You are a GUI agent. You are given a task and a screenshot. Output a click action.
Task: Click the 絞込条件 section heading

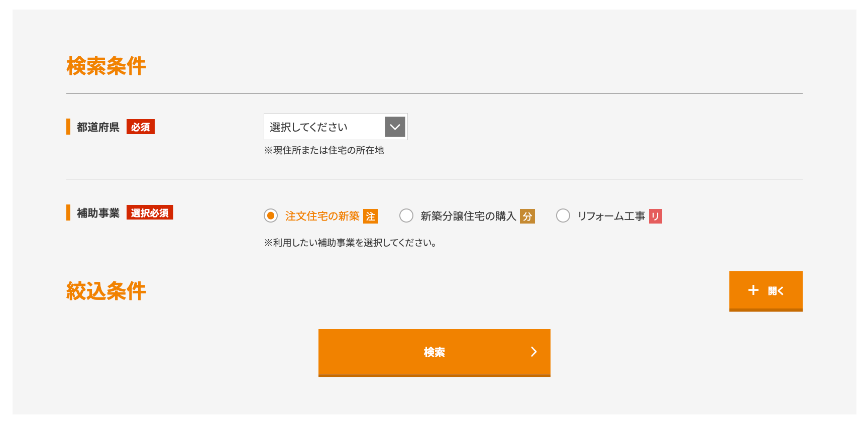(106, 291)
